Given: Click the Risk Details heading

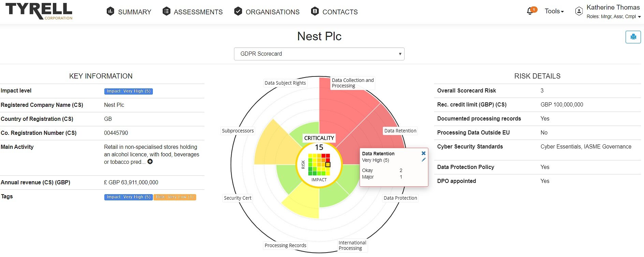Looking at the screenshot, I should point(537,76).
